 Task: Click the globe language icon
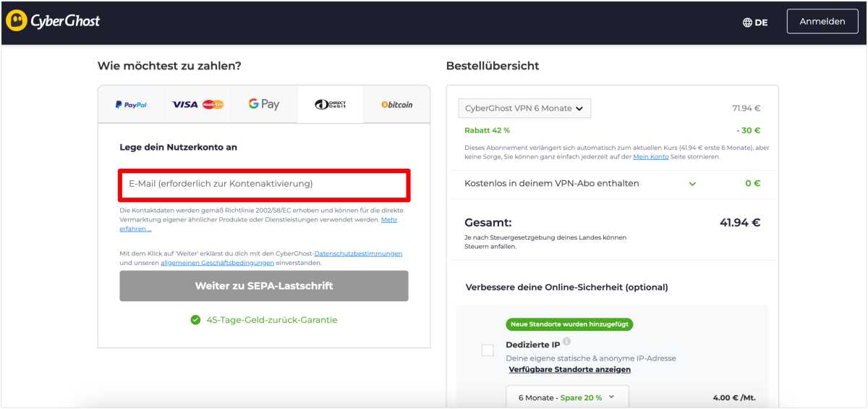coord(747,22)
